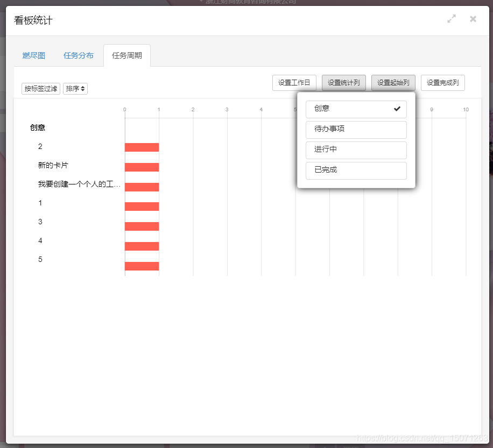The width and height of the screenshot is (493, 448).
Task: Click the 设置工作日 button
Action: tap(294, 82)
